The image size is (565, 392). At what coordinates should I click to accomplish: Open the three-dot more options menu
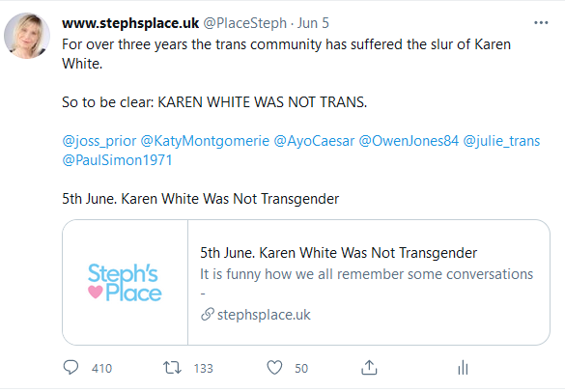pyautogui.click(x=541, y=23)
